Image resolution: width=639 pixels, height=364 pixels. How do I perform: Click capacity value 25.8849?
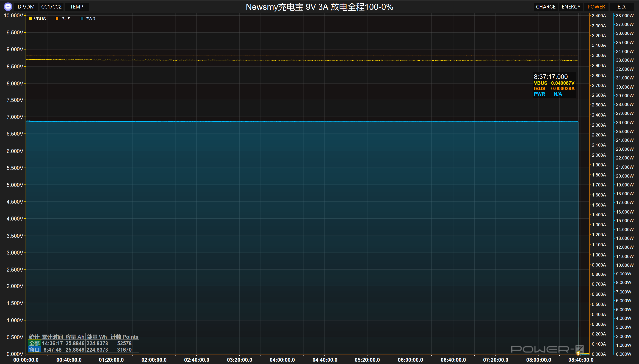pos(75,350)
